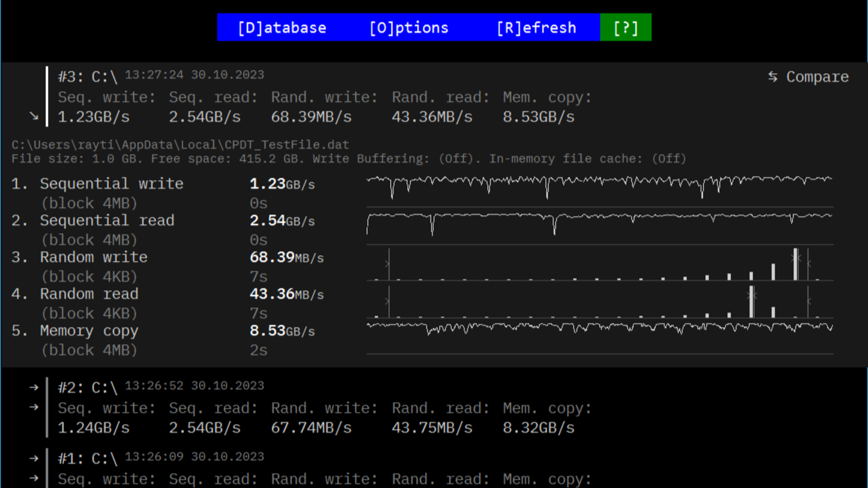The height and width of the screenshot is (488, 868).
Task: Collapse test #3 using the diagonal arrow
Action: (x=34, y=116)
